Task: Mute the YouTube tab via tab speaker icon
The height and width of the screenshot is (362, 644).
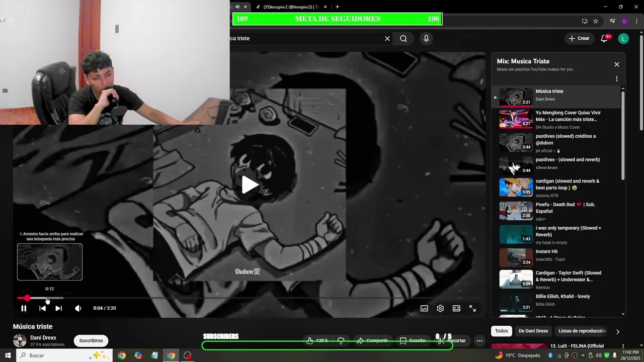Action: pyautogui.click(x=237, y=7)
